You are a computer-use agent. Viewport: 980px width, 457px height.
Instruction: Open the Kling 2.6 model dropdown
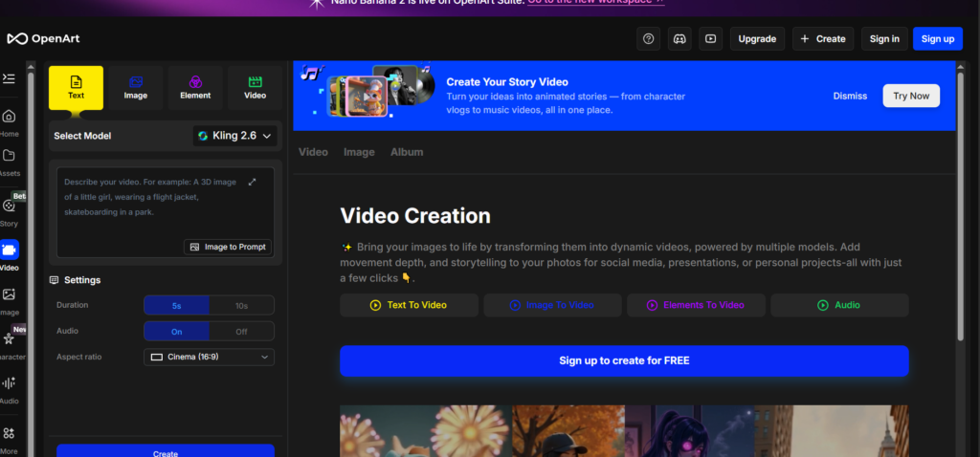(234, 136)
